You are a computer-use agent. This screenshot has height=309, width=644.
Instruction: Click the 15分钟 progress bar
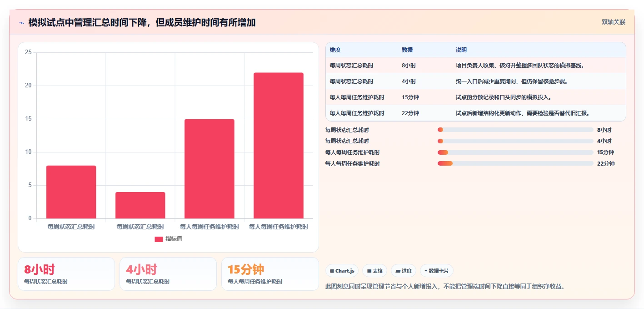tap(515, 152)
